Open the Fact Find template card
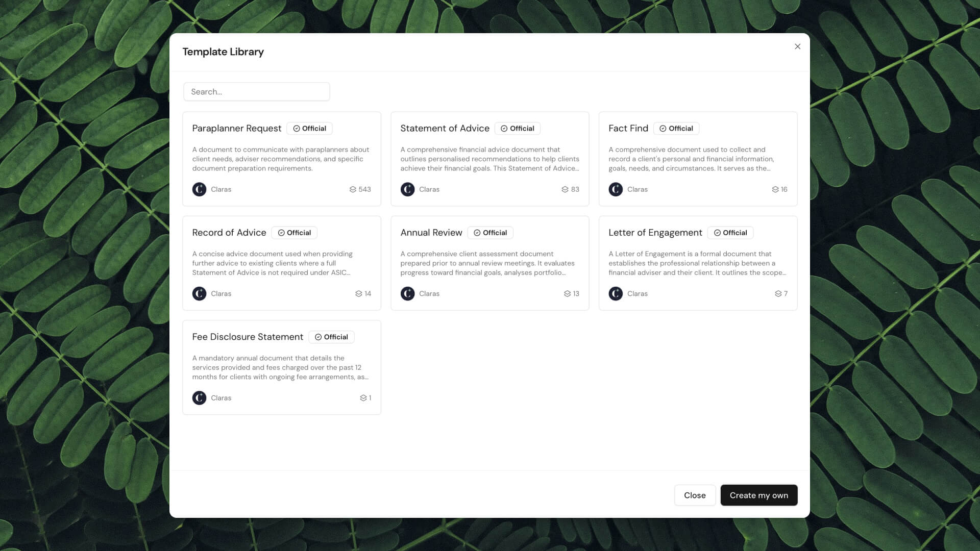Viewport: 980px width, 551px height. [698, 159]
